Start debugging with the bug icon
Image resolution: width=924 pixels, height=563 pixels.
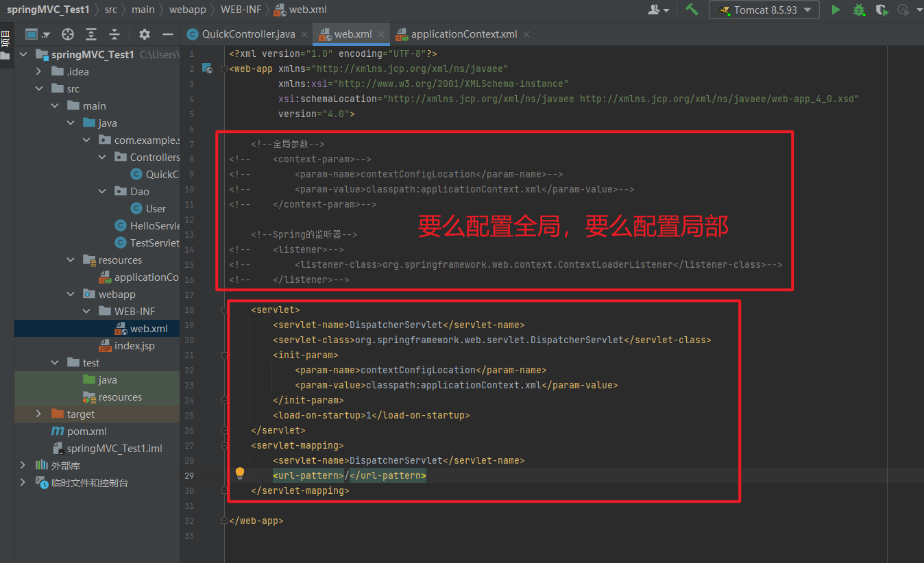pos(858,10)
